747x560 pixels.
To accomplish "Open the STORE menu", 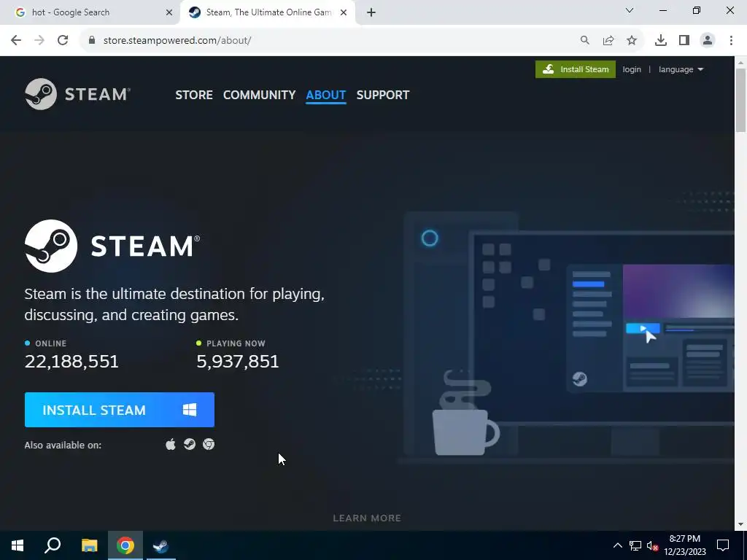I will coord(194,95).
